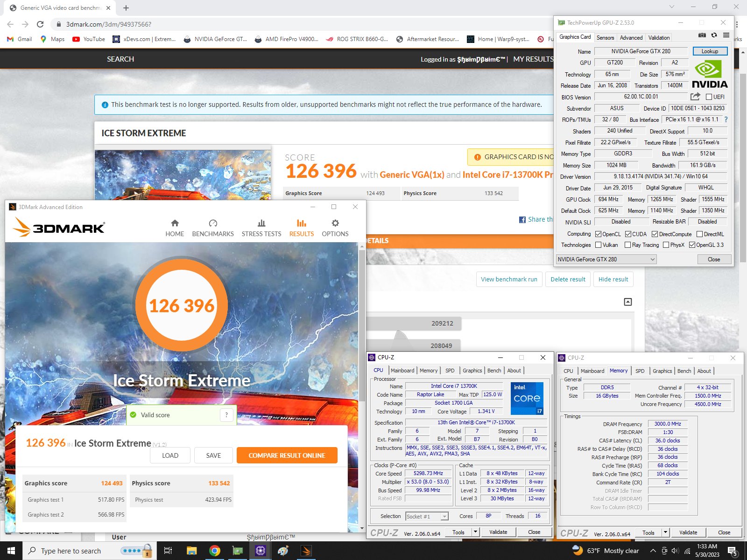Viewport: 747px width, 560px height.
Task: Click the Windows Start button
Action: (11, 551)
